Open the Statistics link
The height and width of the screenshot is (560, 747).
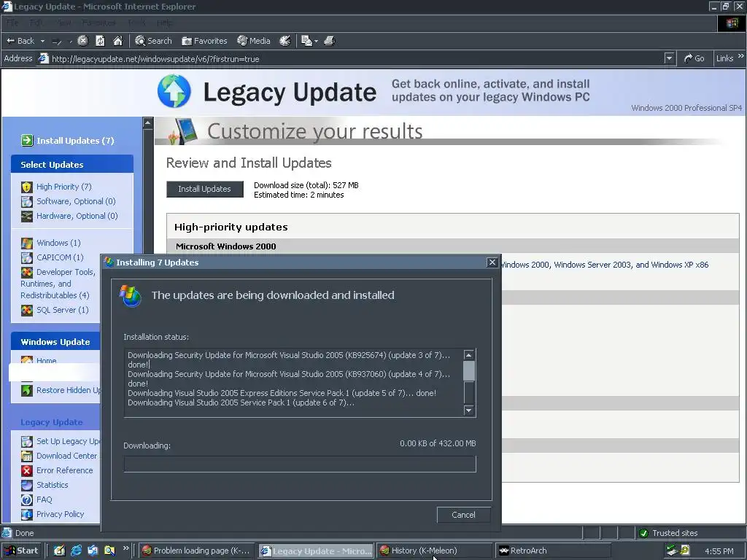pyautogui.click(x=52, y=485)
